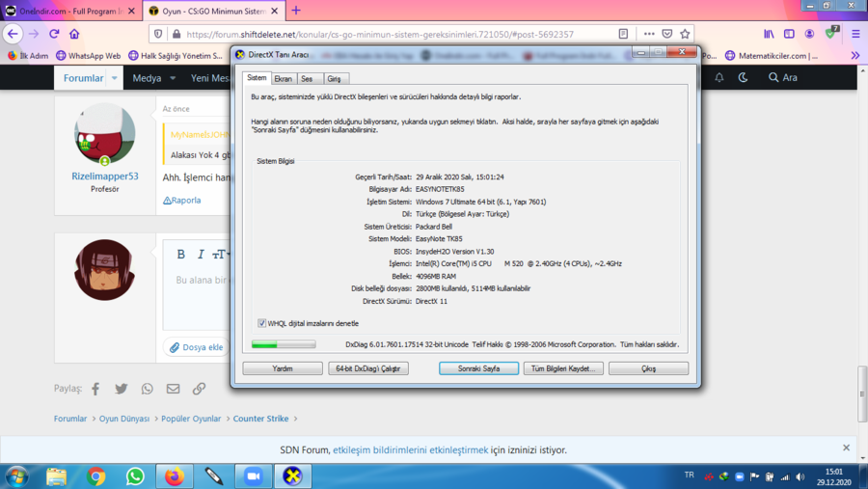Open new browser tab plus button

[296, 11]
